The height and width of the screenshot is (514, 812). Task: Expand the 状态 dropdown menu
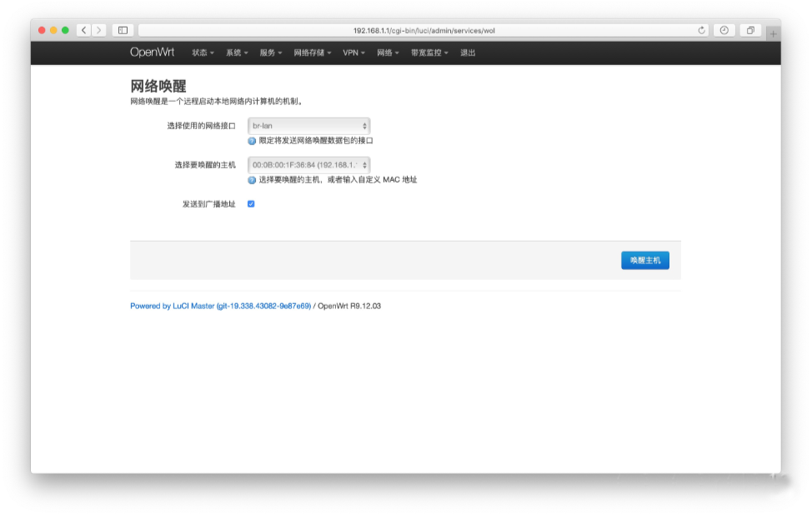(201, 52)
